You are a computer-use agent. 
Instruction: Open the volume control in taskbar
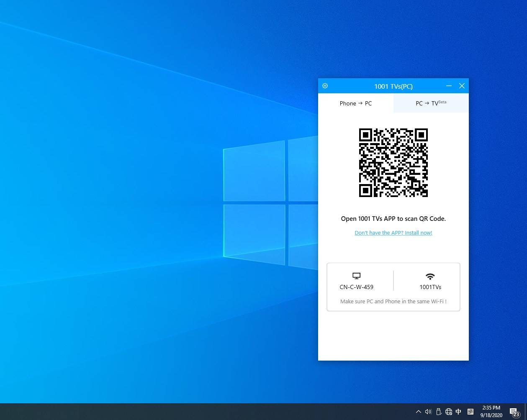[x=428, y=412]
